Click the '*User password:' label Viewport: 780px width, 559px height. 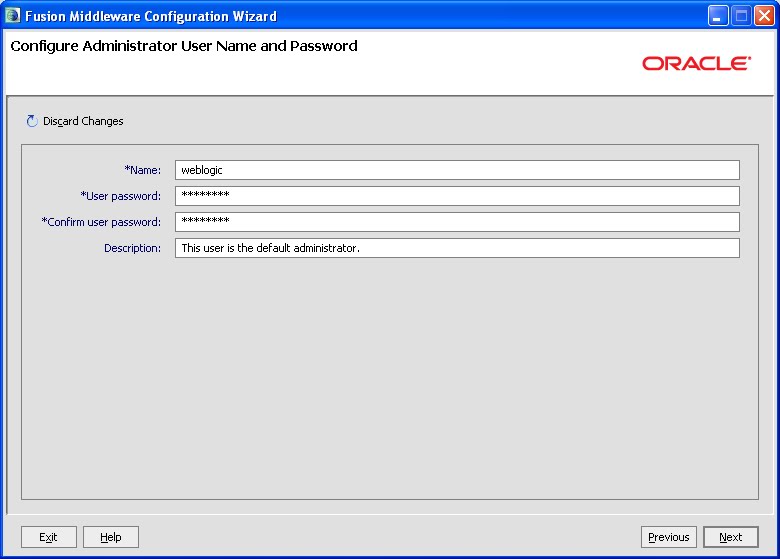point(121,196)
